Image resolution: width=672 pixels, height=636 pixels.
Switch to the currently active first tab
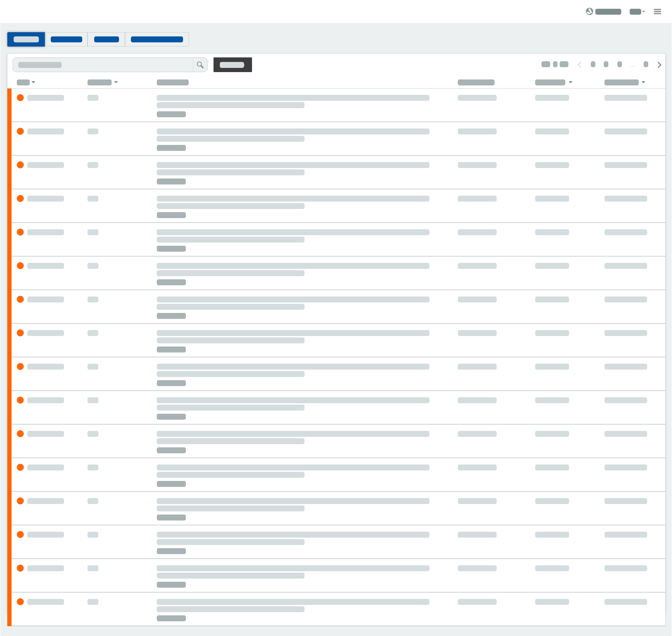coord(26,39)
